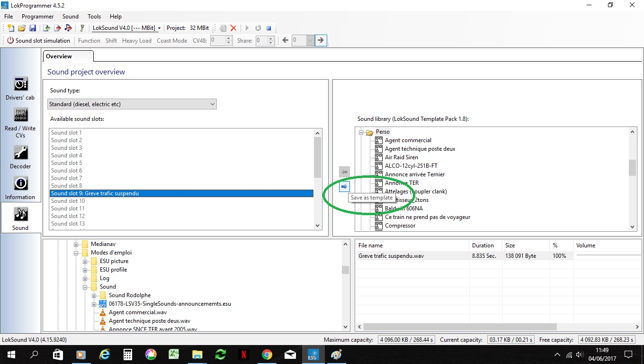Screen dimensions: 644x364
Task: Select ALCO-12cyl-251B-FT library template
Action: [x=411, y=166]
